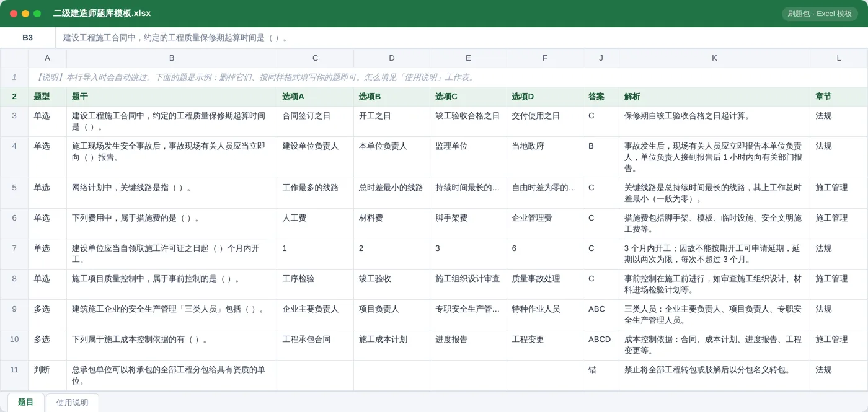Click the 选项A header cell
The width and height of the screenshot is (868, 412).
(315, 97)
